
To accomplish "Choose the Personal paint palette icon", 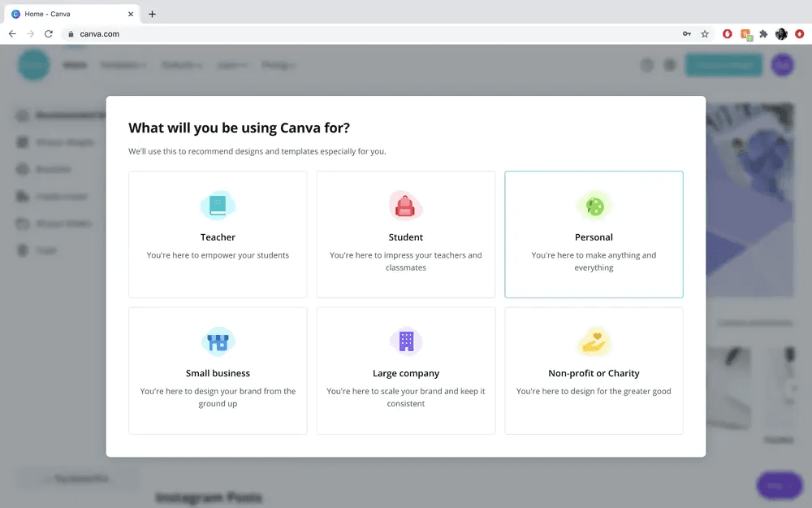I will pyautogui.click(x=594, y=206).
